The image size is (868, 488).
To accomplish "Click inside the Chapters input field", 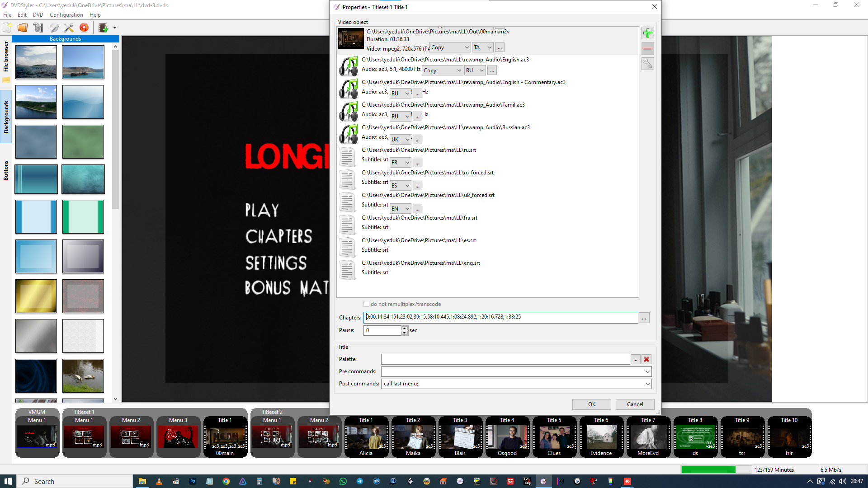I will (x=500, y=317).
